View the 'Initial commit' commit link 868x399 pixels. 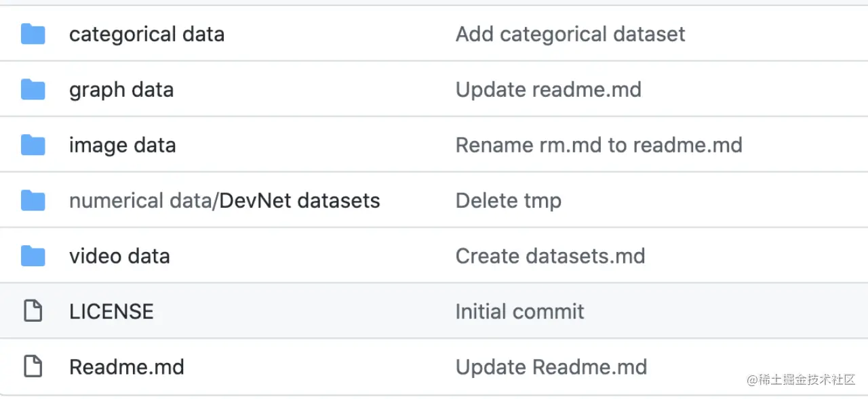519,312
